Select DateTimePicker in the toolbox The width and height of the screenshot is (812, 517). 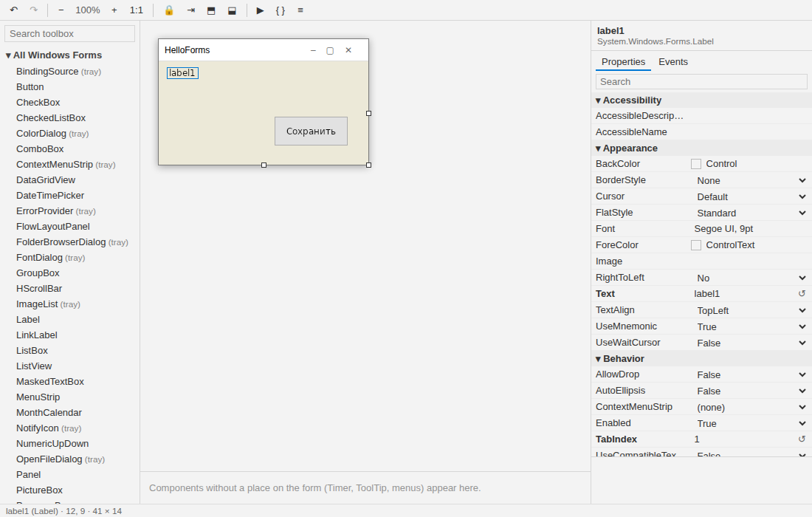point(50,196)
